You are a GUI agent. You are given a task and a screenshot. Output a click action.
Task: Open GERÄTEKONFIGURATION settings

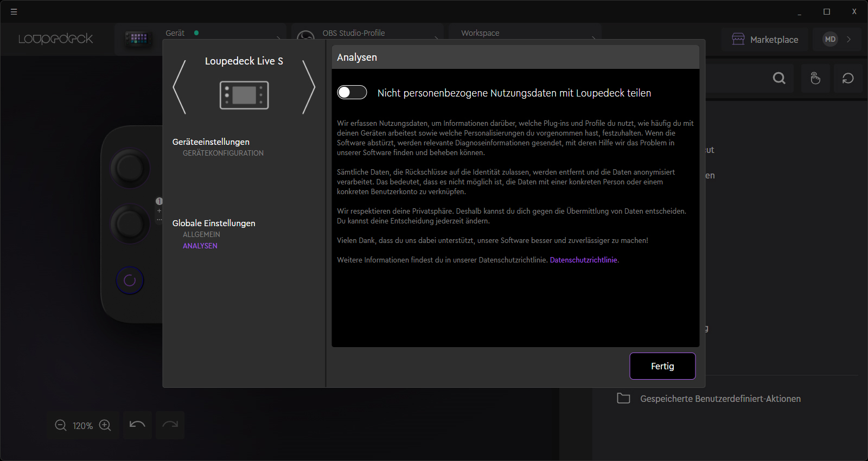(x=223, y=153)
